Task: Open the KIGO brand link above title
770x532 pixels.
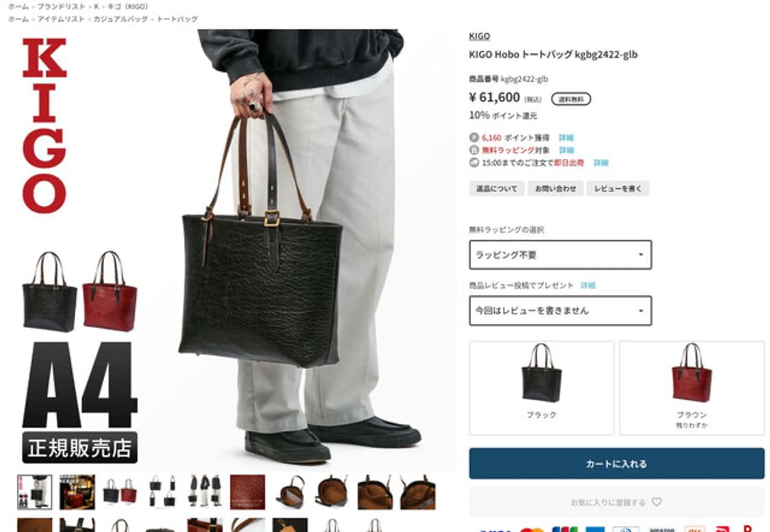Action: [x=479, y=36]
